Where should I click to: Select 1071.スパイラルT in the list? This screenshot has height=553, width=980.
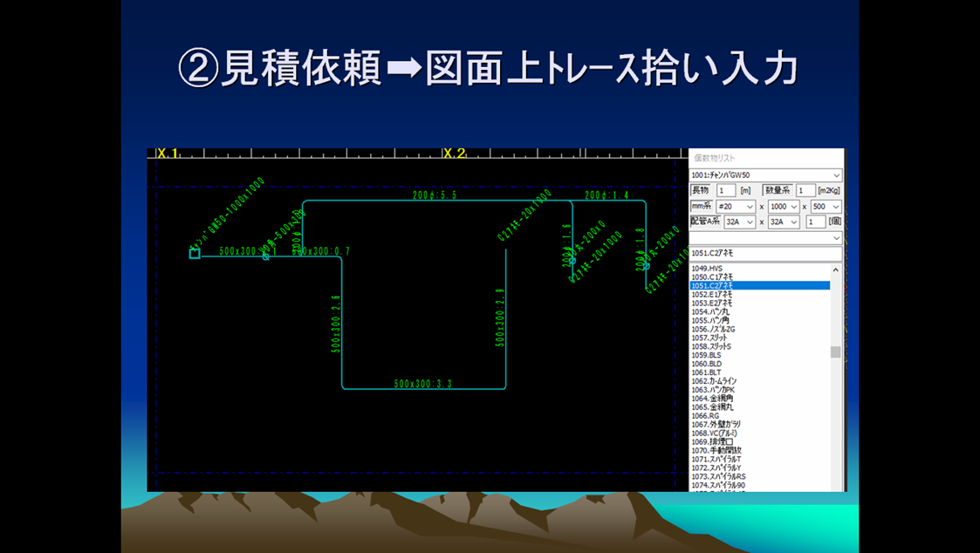(760, 460)
